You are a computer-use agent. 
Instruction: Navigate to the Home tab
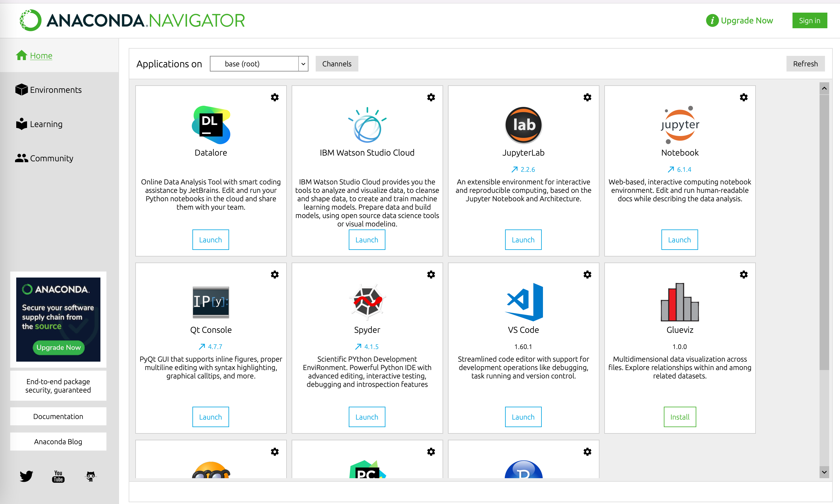pos(41,55)
